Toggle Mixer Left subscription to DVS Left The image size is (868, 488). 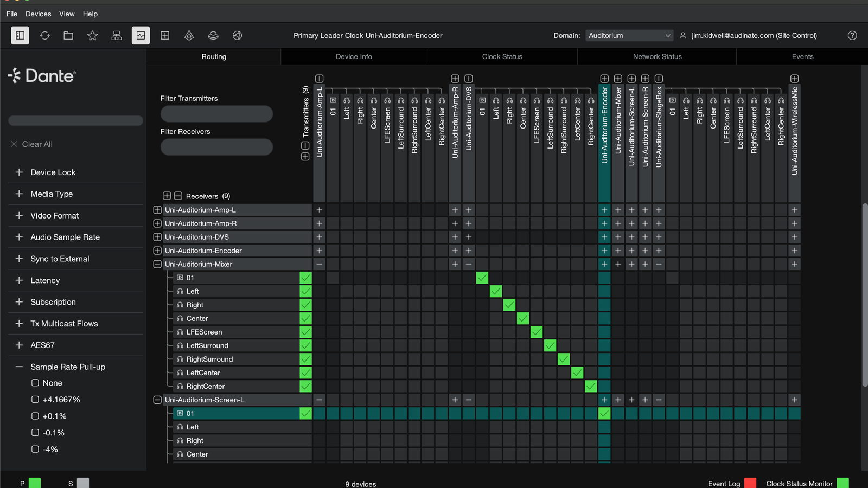click(496, 291)
